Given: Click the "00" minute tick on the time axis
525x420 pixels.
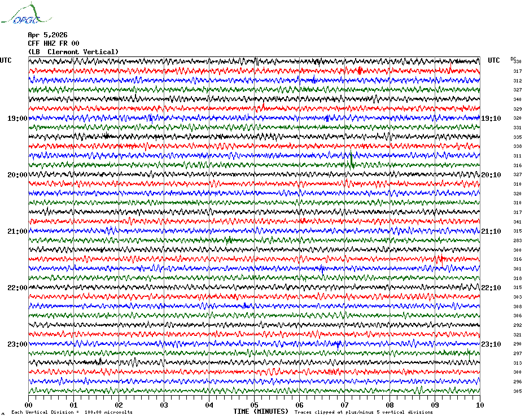Looking at the screenshot, I should tap(28, 405).
